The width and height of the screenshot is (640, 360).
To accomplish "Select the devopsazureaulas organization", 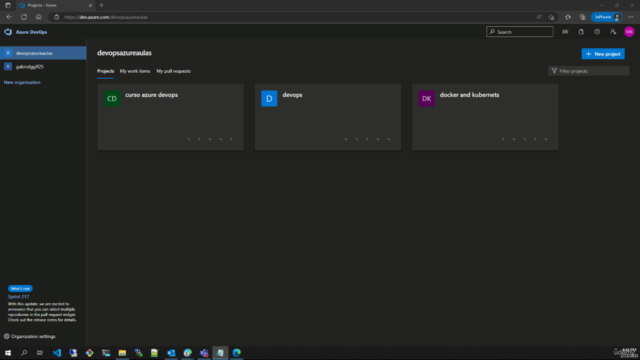I will click(43, 53).
